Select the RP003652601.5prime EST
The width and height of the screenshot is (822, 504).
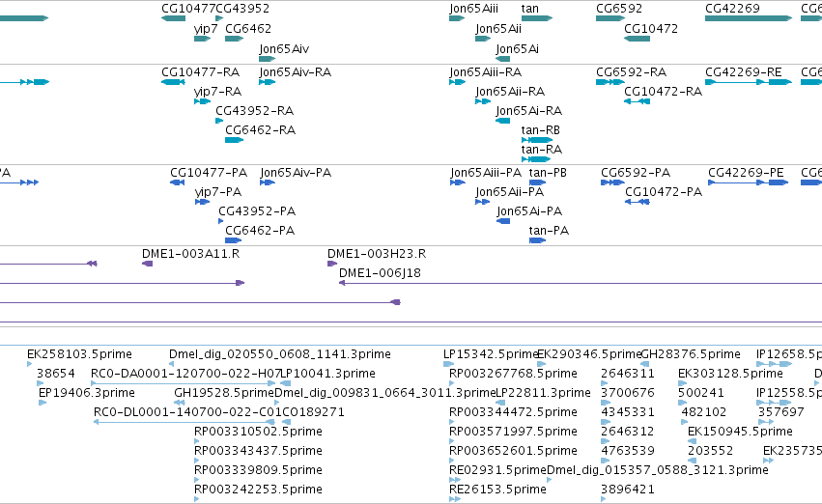pos(513,451)
